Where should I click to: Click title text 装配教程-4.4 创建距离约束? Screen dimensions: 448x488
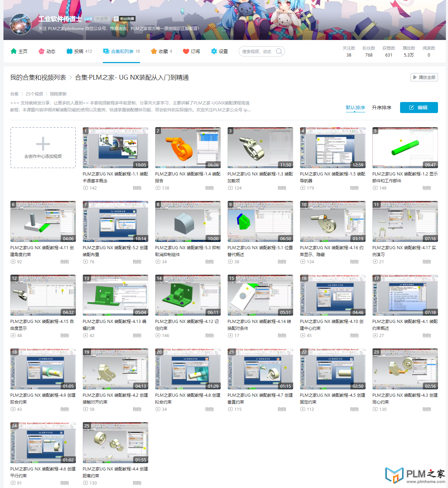116,472
